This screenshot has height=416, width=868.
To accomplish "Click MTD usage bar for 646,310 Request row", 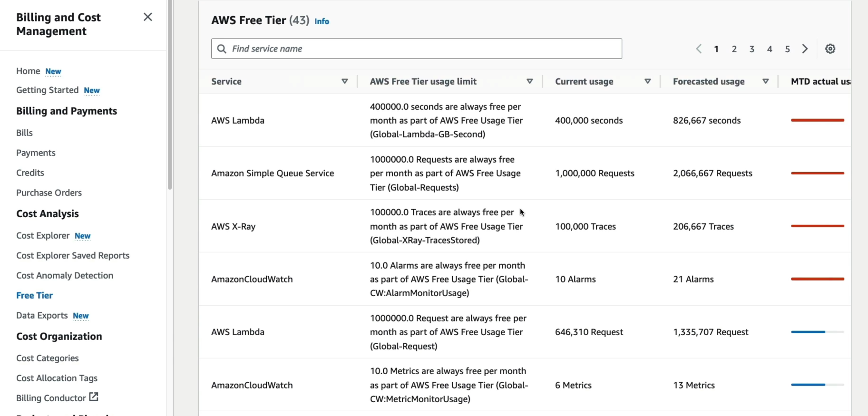I will click(818, 332).
